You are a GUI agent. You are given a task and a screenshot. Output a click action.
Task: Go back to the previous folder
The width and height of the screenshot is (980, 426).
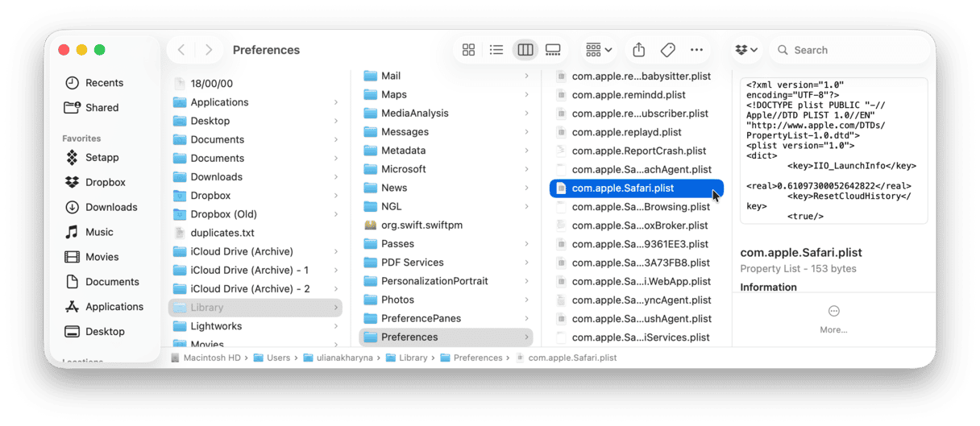[181, 50]
